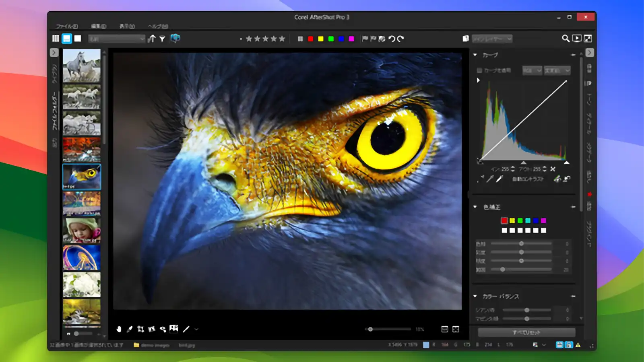Screen dimensions: 644x362
Task: Click the Auto Contrast button in the Curves panel
Action: click(x=528, y=179)
